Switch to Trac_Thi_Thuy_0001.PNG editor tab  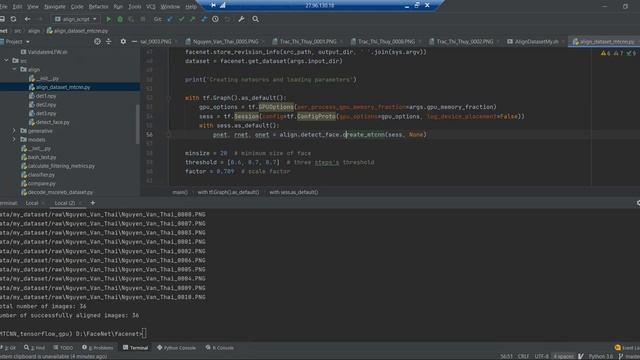308,42
